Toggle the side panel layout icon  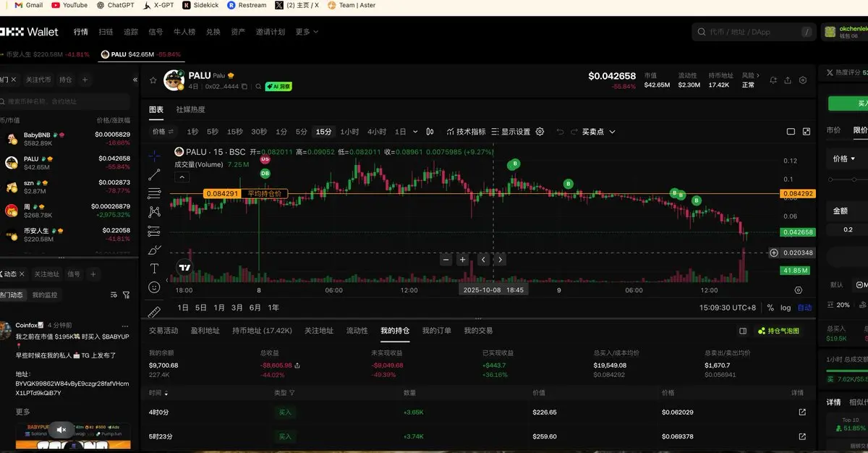pos(743,331)
